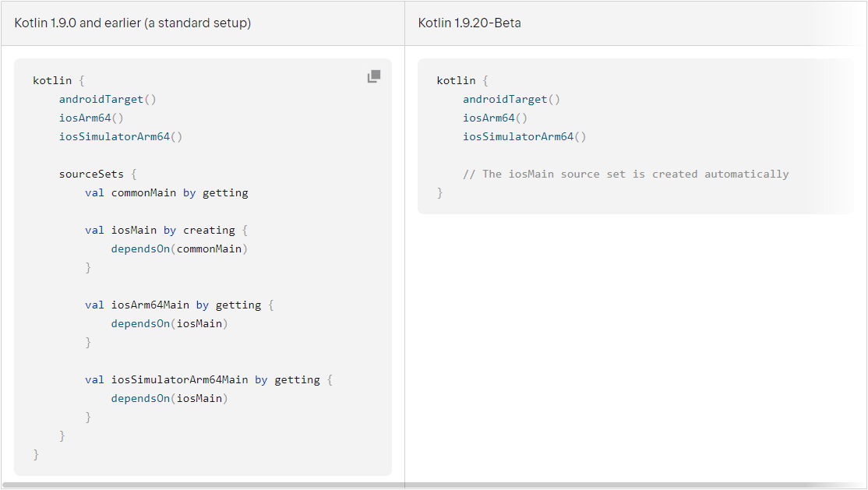Screen dimensions: 868x490
Task: Click 'iosSimulatorArm64()' in the 1.9.20-Beta code block
Action: click(524, 137)
